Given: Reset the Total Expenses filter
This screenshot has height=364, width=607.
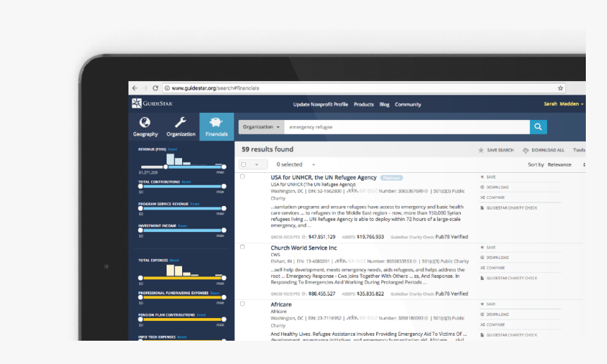Looking at the screenshot, I should [174, 260].
